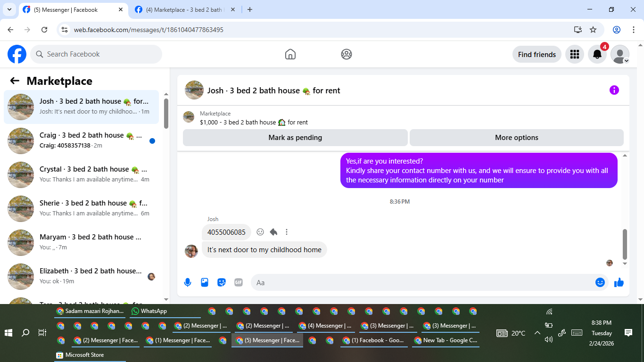Open the volume control in system tray

[548, 339]
